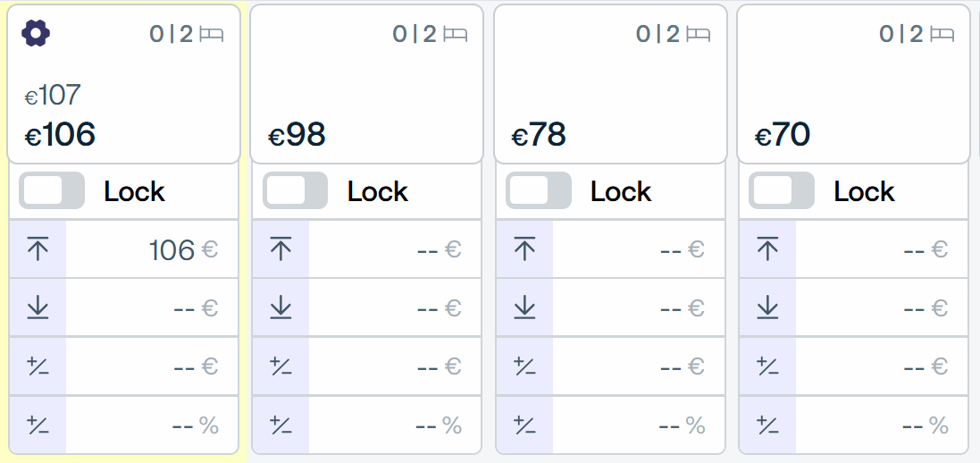This screenshot has height=463, width=980.
Task: Switch the Lock toggle in the €70 column
Action: (782, 191)
